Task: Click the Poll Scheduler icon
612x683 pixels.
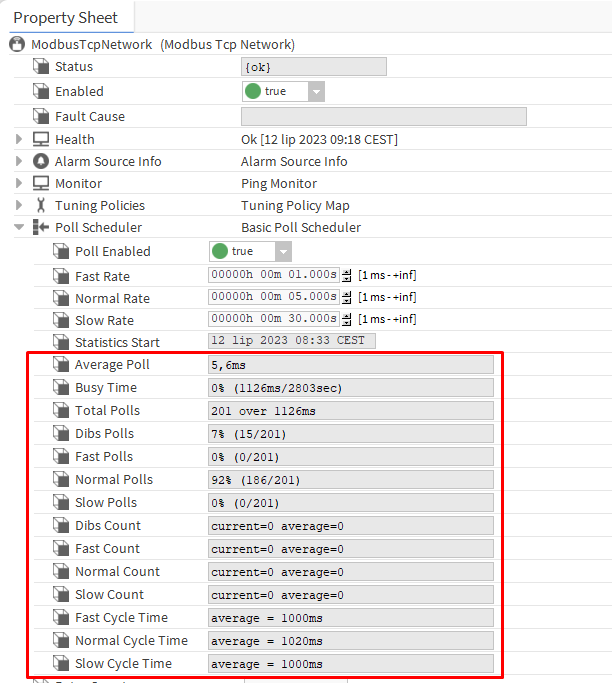Action: pos(41,227)
